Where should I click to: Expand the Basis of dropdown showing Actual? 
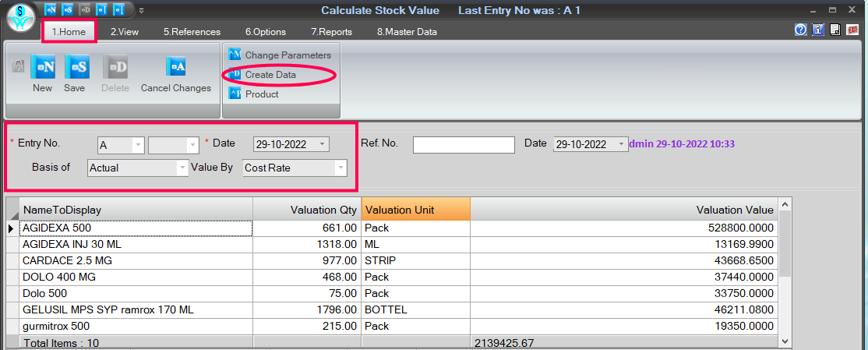click(x=182, y=168)
